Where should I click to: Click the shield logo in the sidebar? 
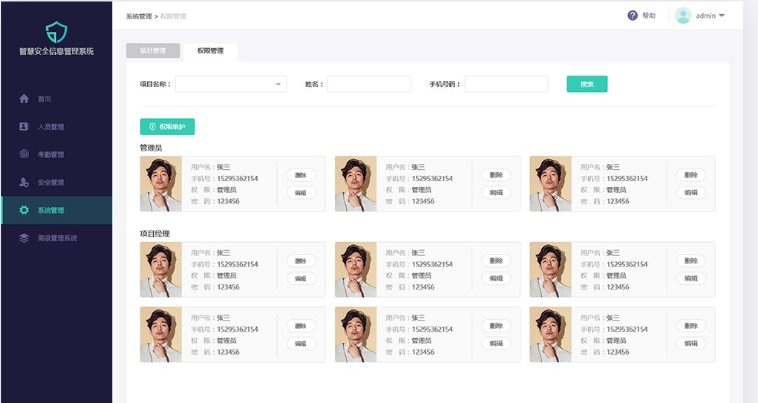pos(56,31)
